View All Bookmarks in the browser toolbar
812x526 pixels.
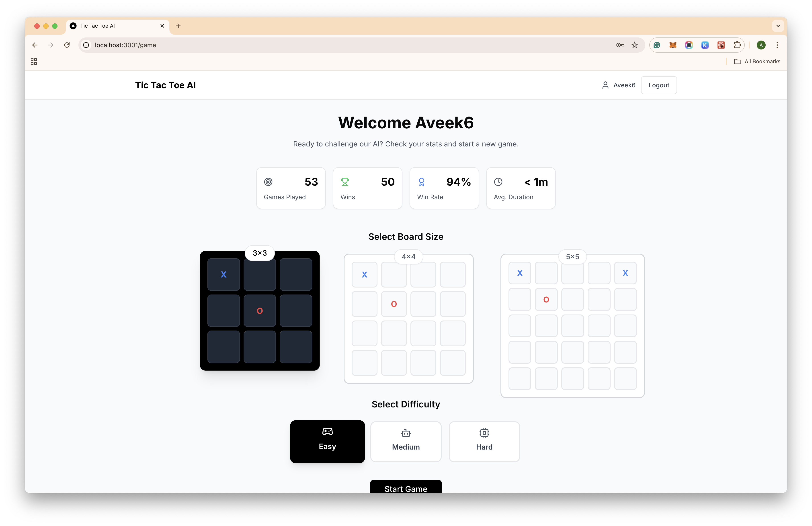(x=758, y=61)
